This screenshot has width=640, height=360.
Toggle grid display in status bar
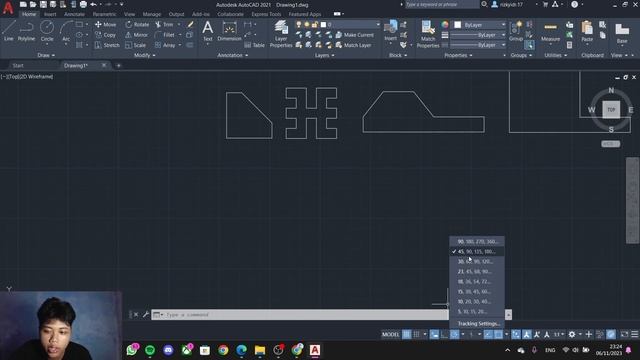(x=407, y=334)
